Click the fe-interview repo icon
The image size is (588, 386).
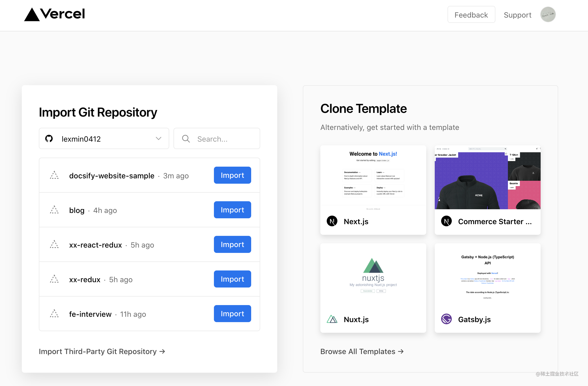click(x=54, y=314)
